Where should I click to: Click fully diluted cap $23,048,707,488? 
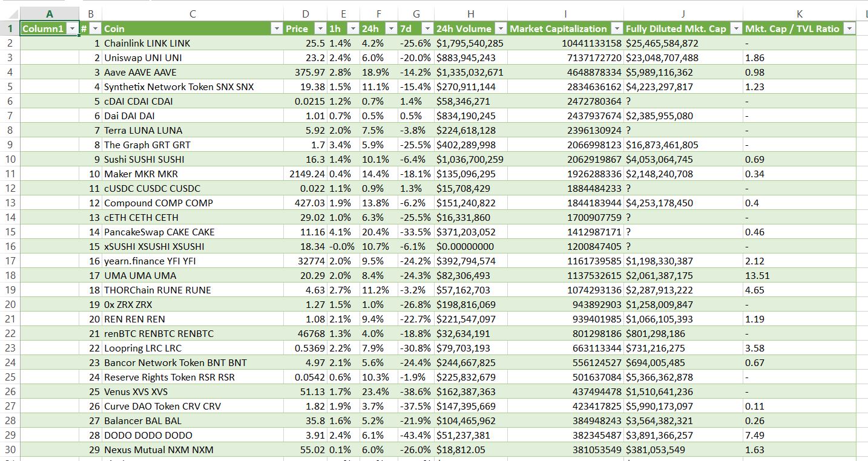tap(683, 57)
